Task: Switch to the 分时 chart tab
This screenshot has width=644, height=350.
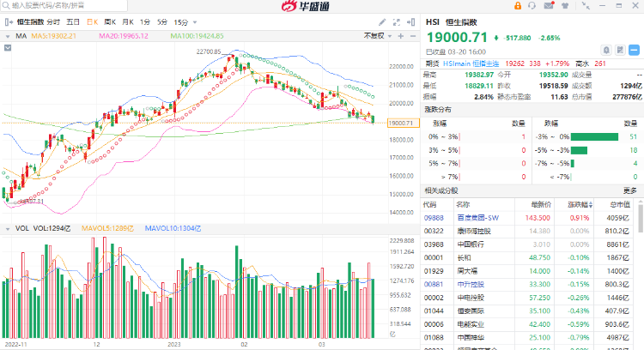Action: click(x=53, y=21)
